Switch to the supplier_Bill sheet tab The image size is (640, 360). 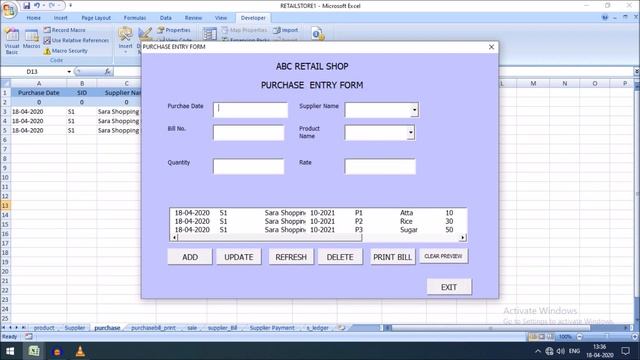pos(222,328)
